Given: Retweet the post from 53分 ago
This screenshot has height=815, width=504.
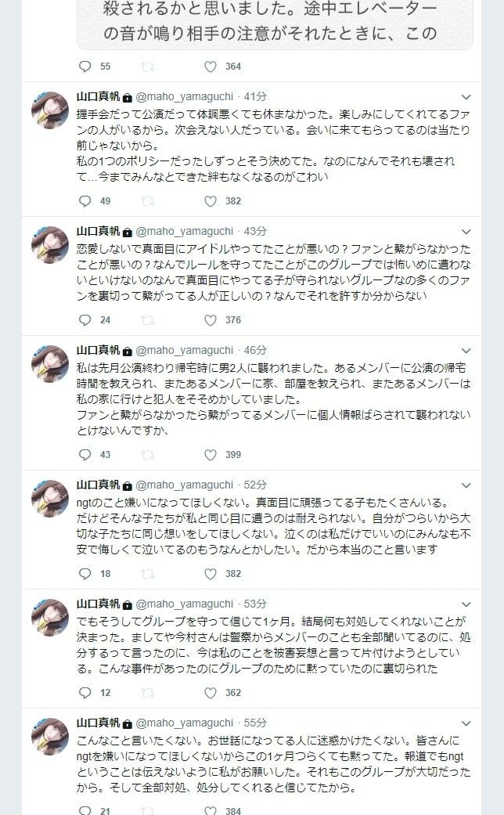Looking at the screenshot, I should [148, 693].
